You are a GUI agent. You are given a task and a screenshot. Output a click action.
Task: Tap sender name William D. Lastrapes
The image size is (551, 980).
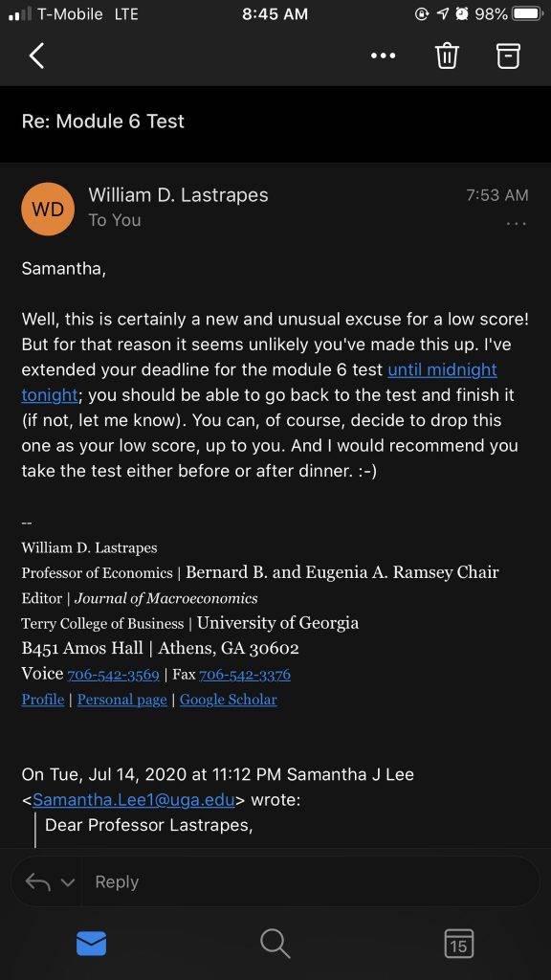[178, 195]
